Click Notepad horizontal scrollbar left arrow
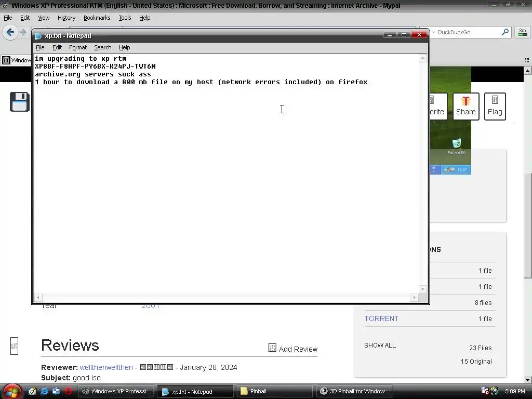 (38, 298)
